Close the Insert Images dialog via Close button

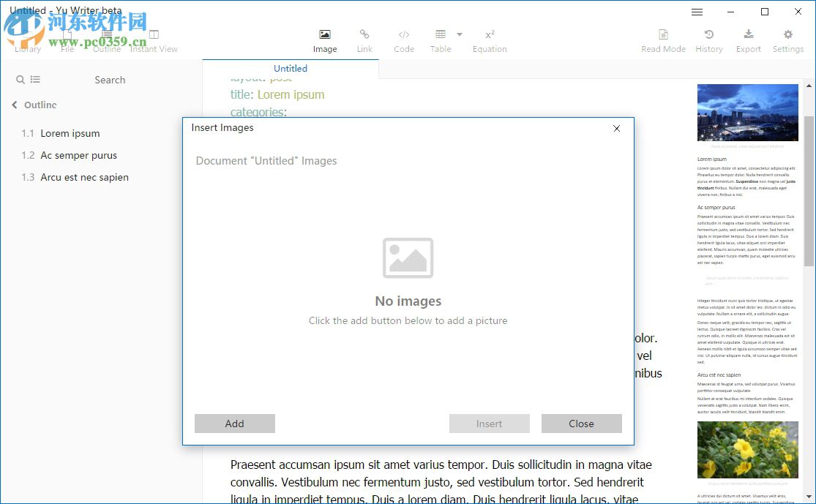[x=581, y=424]
